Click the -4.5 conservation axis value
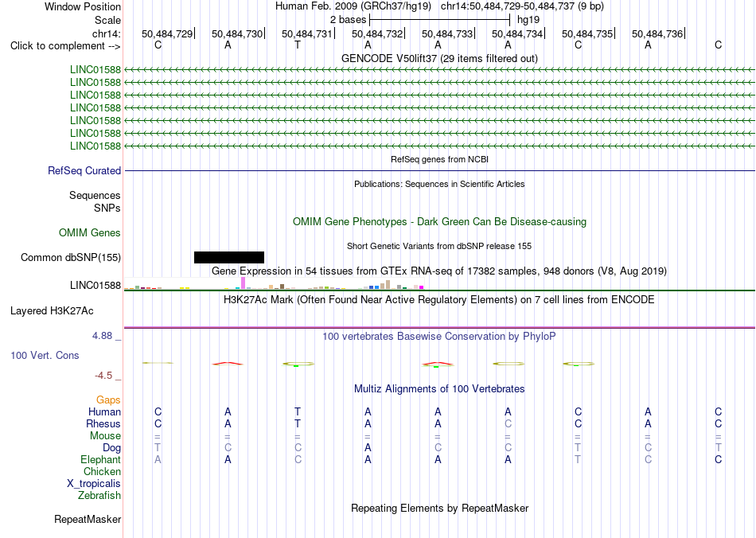Screen dimensions: 756x538 [x=103, y=375]
